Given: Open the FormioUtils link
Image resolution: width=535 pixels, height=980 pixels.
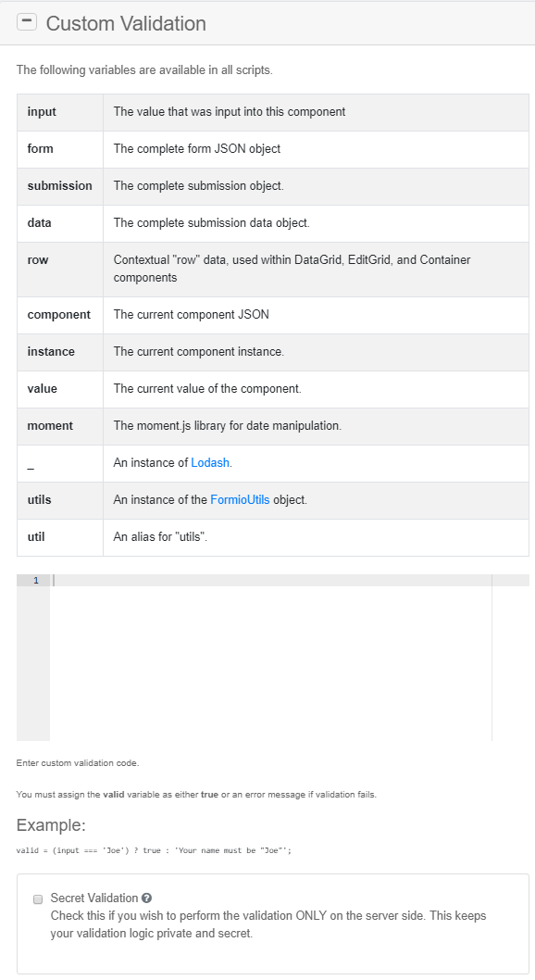Looking at the screenshot, I should 238,499.
